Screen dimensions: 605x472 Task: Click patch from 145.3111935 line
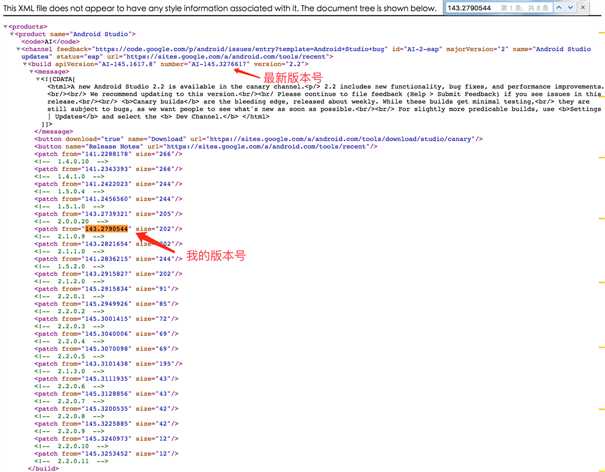(106, 379)
